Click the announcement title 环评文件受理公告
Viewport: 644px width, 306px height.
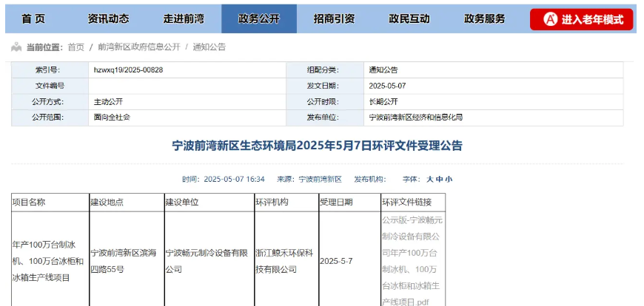click(x=317, y=146)
